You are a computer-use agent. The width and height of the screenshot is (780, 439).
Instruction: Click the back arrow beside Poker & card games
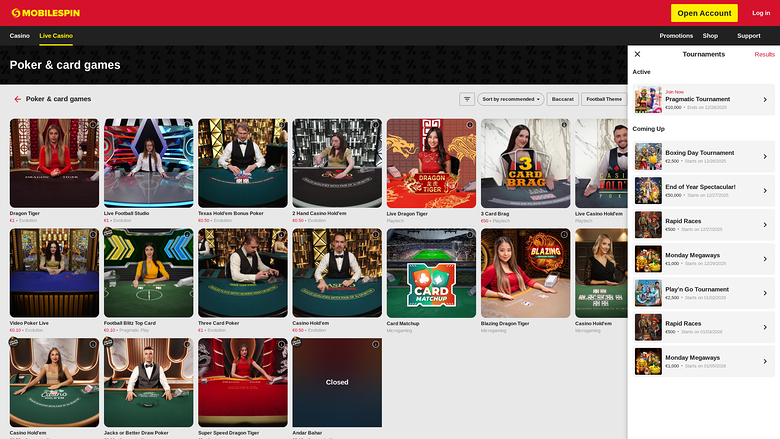click(17, 99)
